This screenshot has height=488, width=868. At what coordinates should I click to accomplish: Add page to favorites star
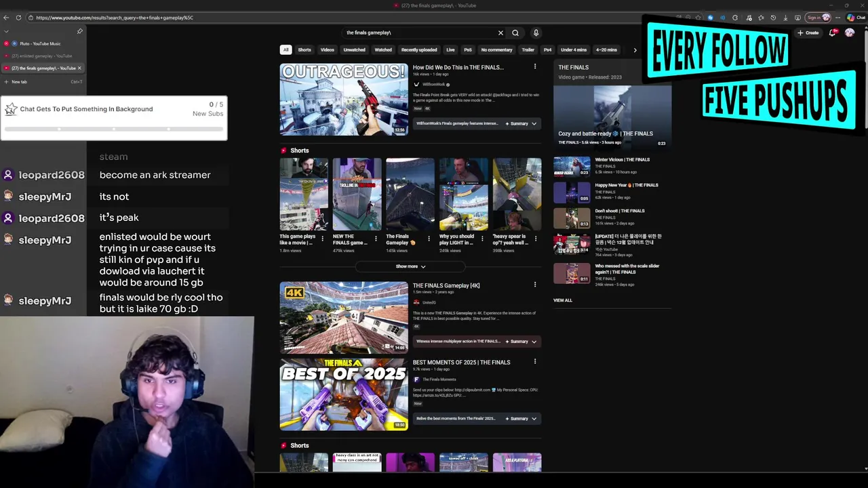(698, 18)
